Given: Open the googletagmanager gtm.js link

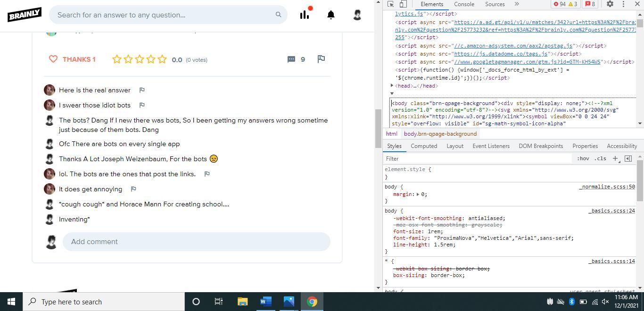Looking at the screenshot, I should click(528, 62).
